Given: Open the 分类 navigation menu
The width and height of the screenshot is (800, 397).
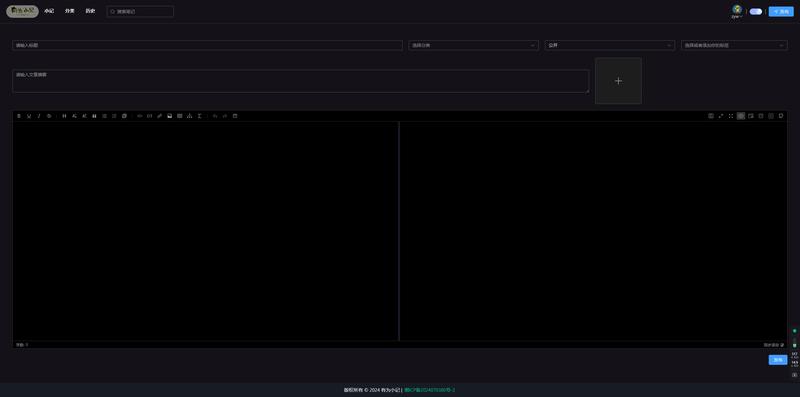Looking at the screenshot, I should [x=69, y=11].
